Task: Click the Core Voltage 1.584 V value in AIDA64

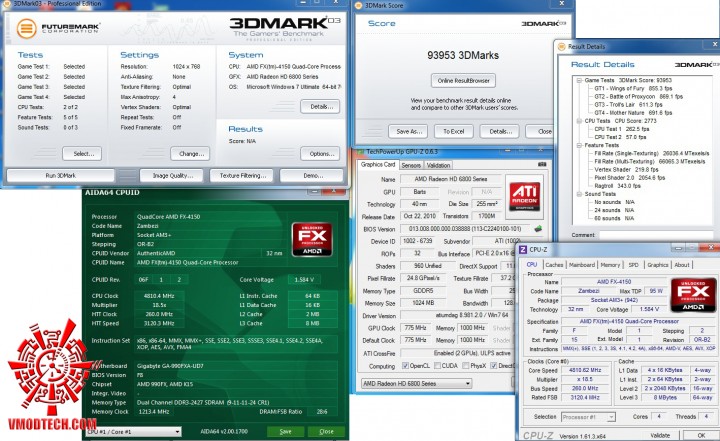Action: point(304,279)
